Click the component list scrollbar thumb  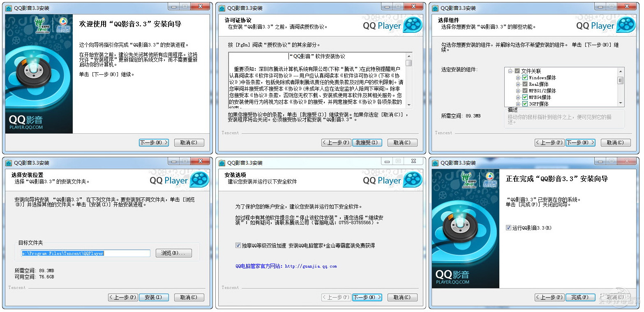[621, 80]
